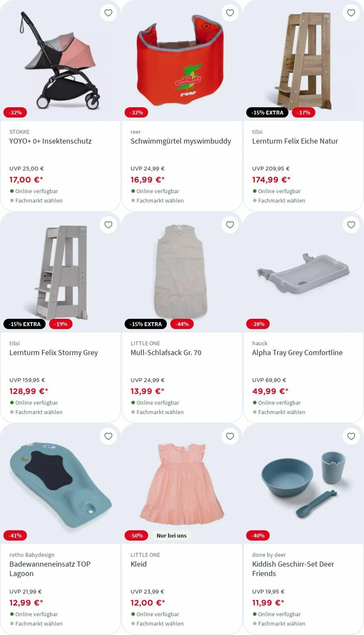Open YOYO+ 0+ Insektenschutz product title
This screenshot has width=364, height=635.
coord(50,141)
